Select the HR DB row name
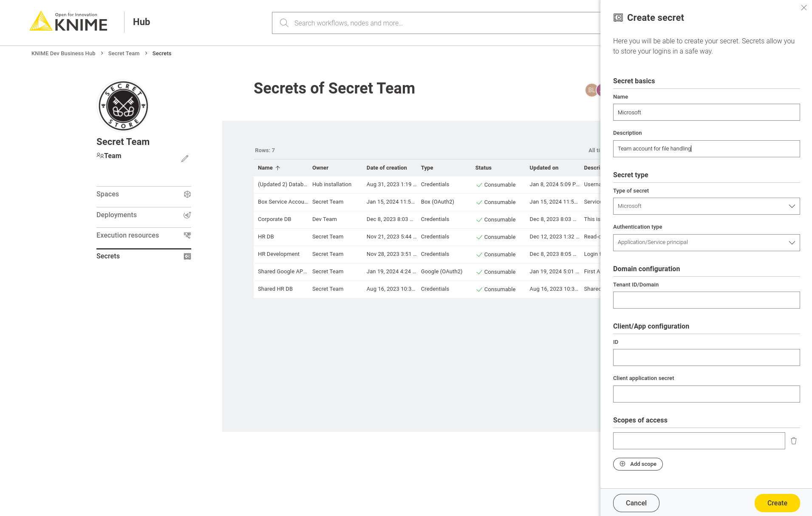This screenshot has height=516, width=812. coord(266,237)
